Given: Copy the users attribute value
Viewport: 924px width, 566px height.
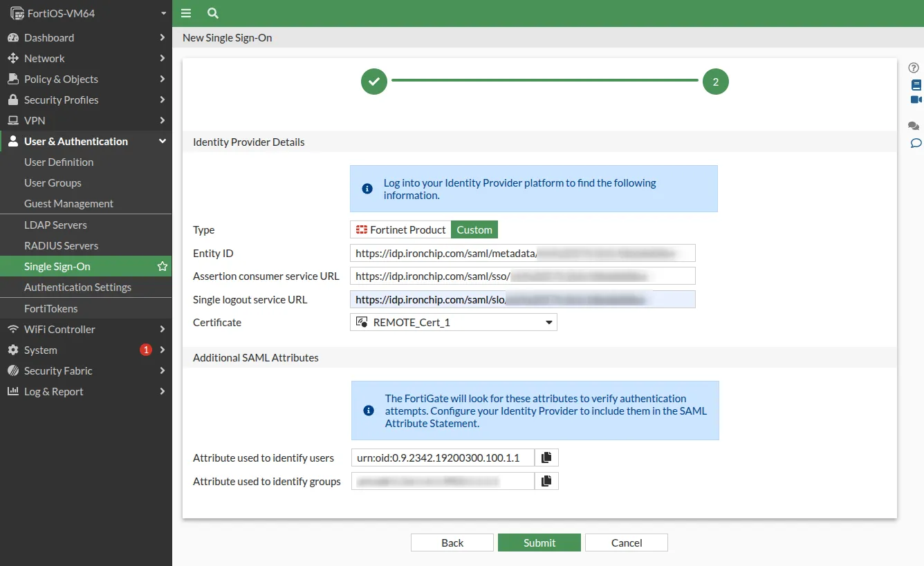Looking at the screenshot, I should coord(546,457).
